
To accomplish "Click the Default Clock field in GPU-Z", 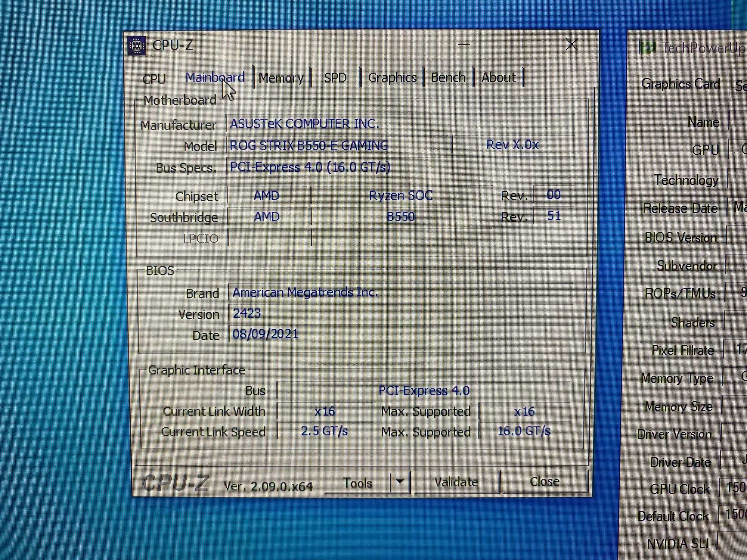I will 733,514.
